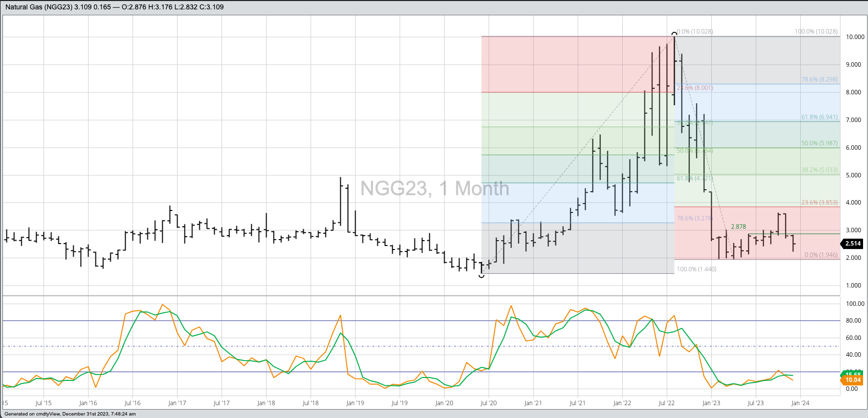Select Jan '23 on the time axis
The height and width of the screenshot is (418, 868).
711,403
